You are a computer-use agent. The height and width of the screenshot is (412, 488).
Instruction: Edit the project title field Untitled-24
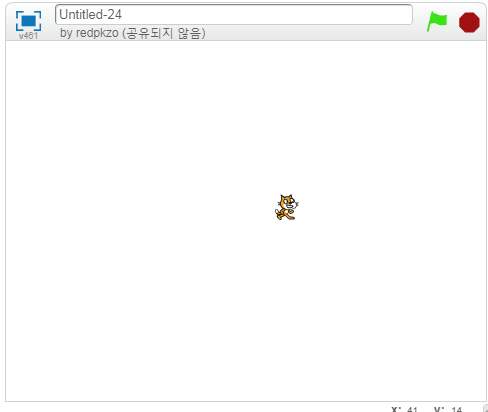point(234,15)
